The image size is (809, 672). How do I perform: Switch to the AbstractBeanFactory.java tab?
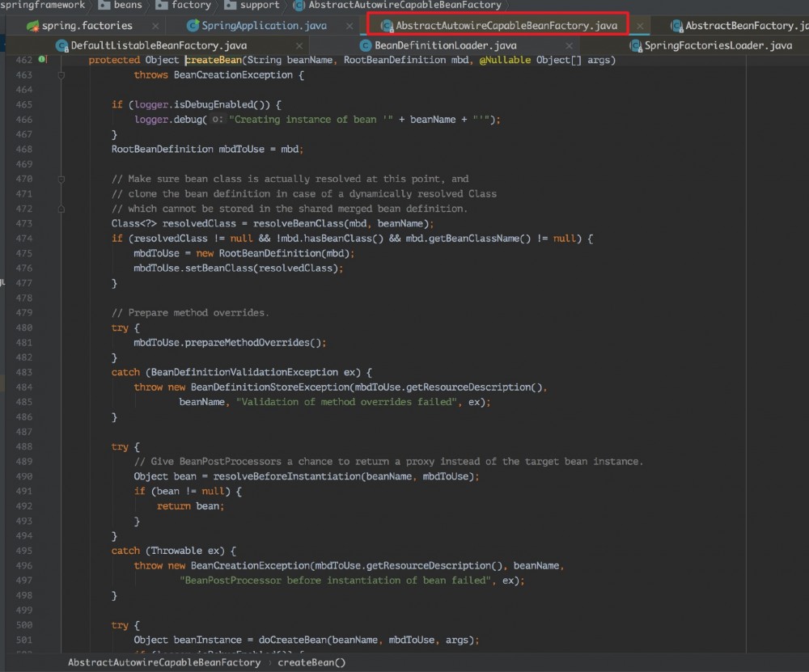(x=744, y=25)
